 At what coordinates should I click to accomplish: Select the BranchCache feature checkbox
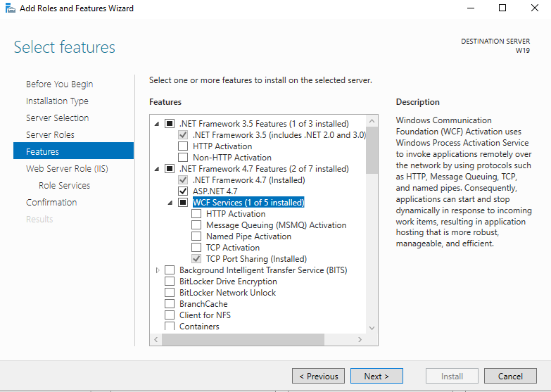click(170, 304)
